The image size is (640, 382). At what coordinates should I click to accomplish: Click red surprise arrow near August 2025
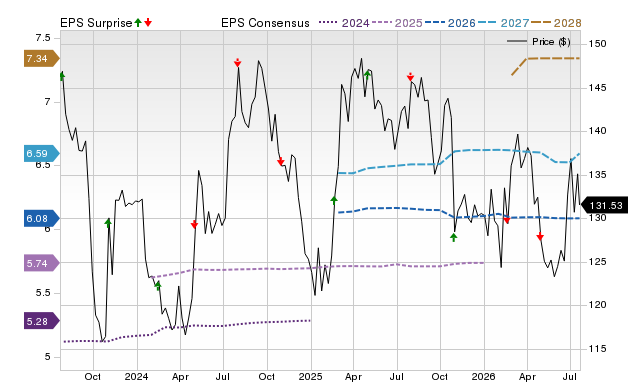pyautogui.click(x=410, y=77)
